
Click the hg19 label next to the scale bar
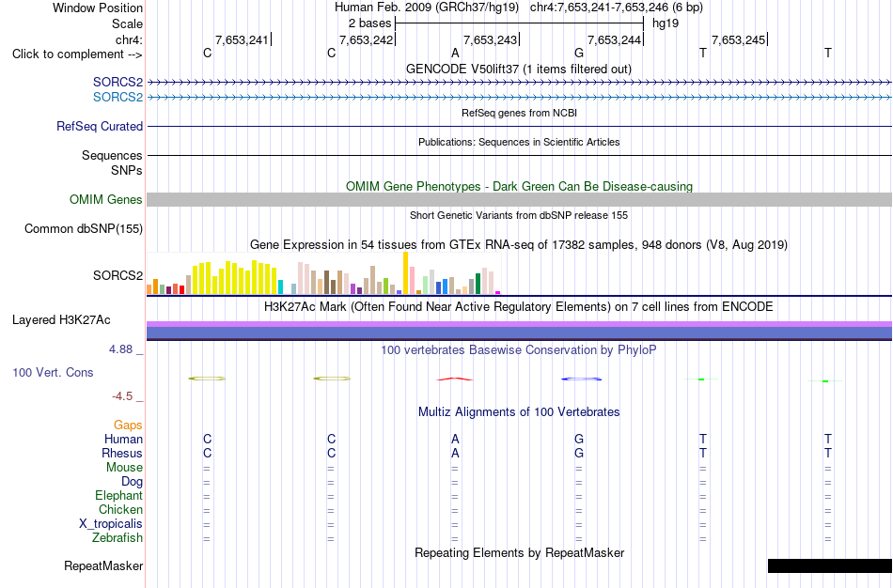coord(666,23)
